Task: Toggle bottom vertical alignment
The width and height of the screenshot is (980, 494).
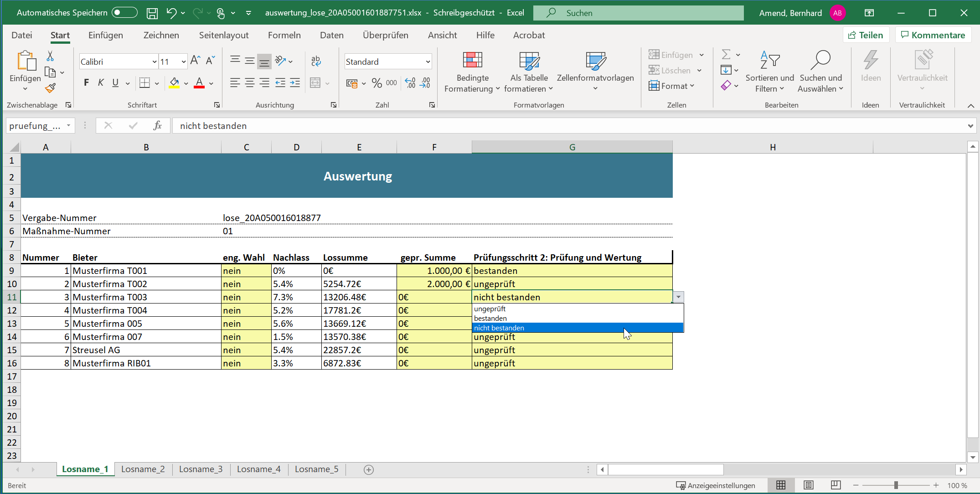Action: (264, 62)
